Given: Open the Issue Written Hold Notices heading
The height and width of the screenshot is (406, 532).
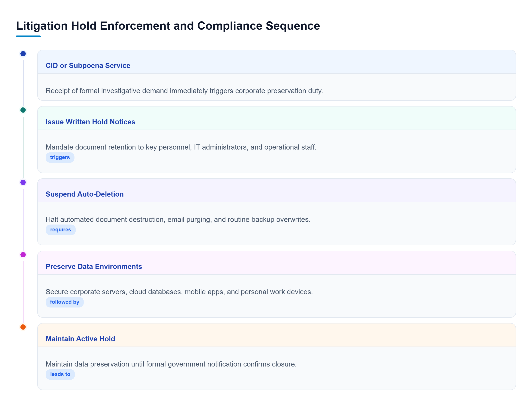Looking at the screenshot, I should coord(90,122).
